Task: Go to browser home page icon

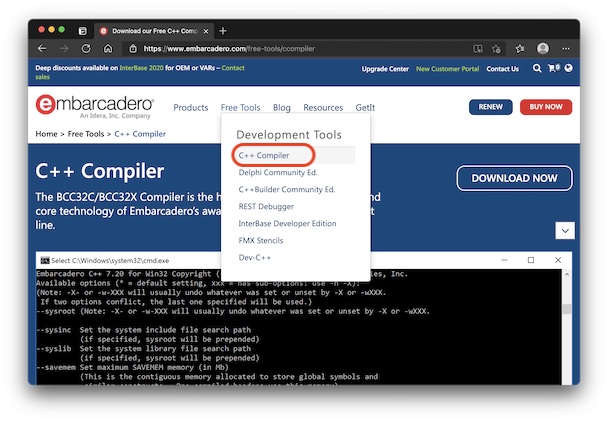Action: 108,48
